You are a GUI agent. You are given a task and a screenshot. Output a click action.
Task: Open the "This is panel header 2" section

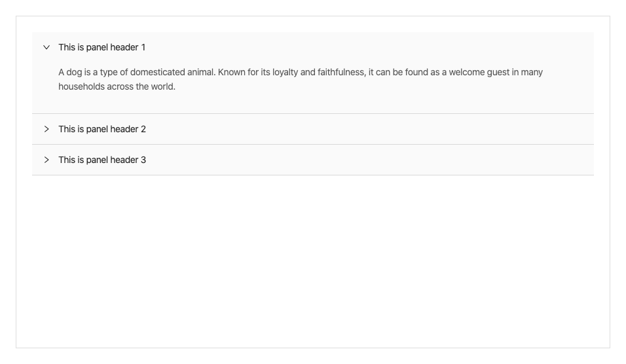[101, 130]
